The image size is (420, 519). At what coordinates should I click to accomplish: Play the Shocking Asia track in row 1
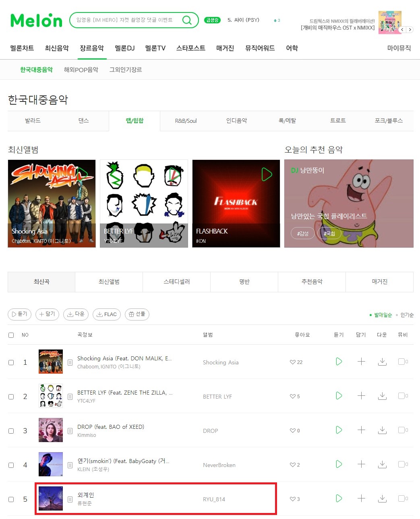339,362
